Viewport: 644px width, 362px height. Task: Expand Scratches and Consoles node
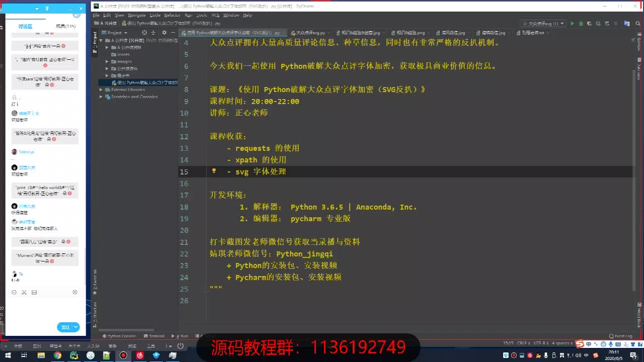pos(101,97)
